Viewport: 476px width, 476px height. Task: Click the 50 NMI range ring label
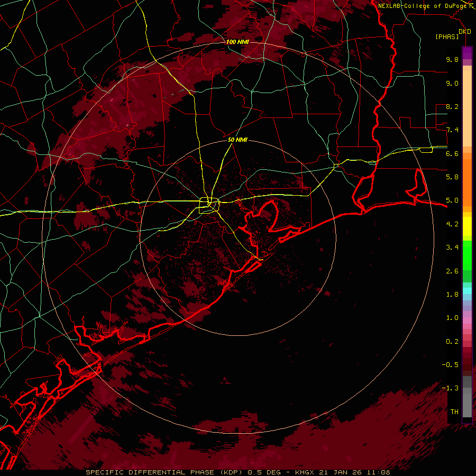(237, 140)
